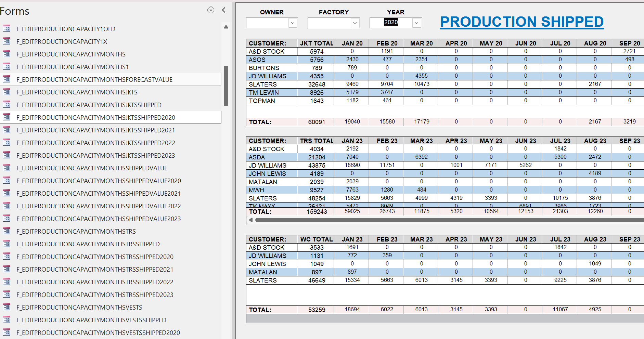Click the form icon beside F_EDITPRODUCTIONCAPACITY1OLD
This screenshot has width=644, height=339.
click(x=7, y=28)
